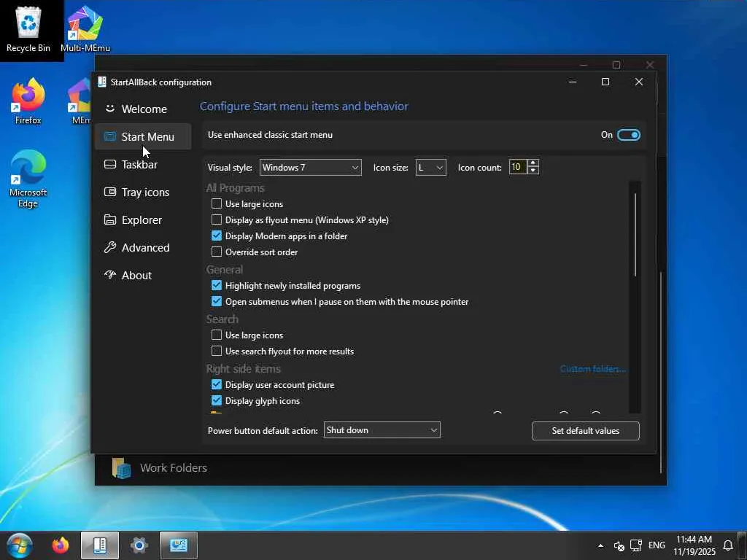This screenshot has width=747, height=560.
Task: Click the Start Menu sidebar icon
Action: (110, 136)
